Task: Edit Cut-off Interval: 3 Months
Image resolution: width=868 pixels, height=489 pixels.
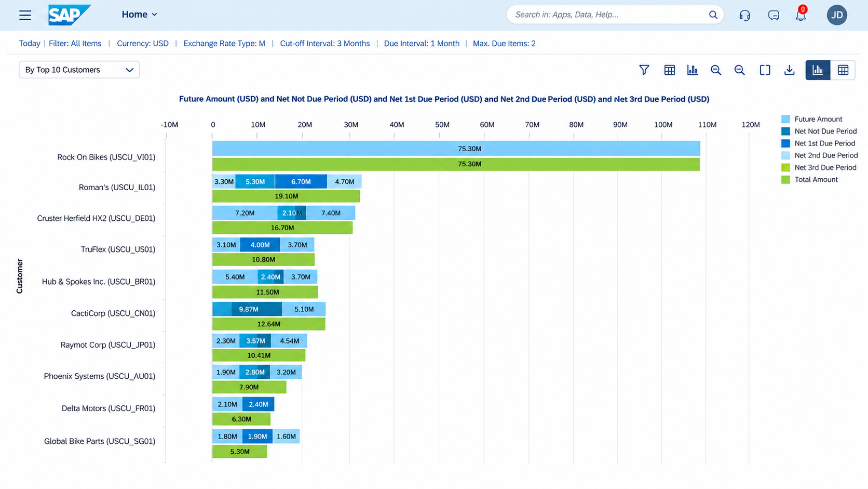Action: coord(325,44)
